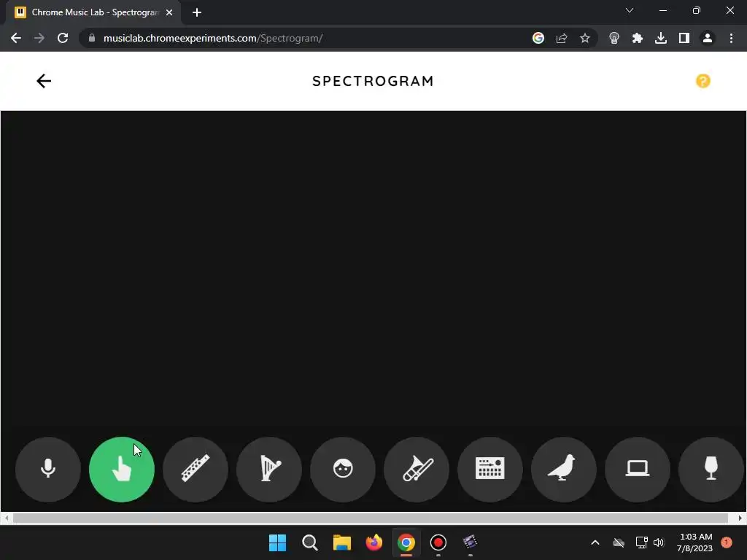Screen dimensions: 747x560
Task: Open the Windows Start menu
Action: 278,542
